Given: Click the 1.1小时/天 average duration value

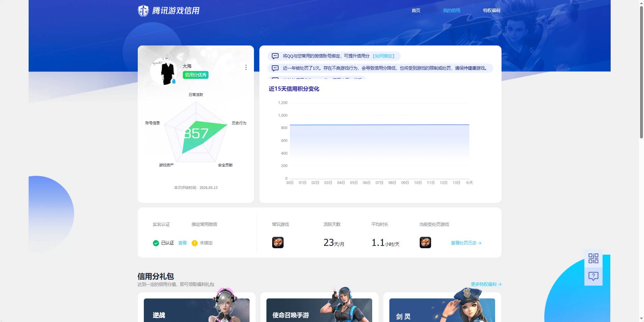Looking at the screenshot, I should coord(385,243).
